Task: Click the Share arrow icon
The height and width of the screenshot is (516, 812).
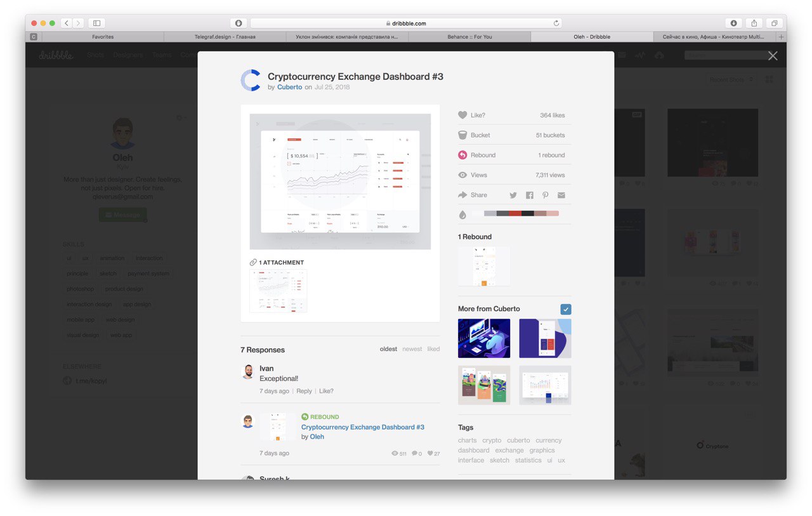Action: 462,195
